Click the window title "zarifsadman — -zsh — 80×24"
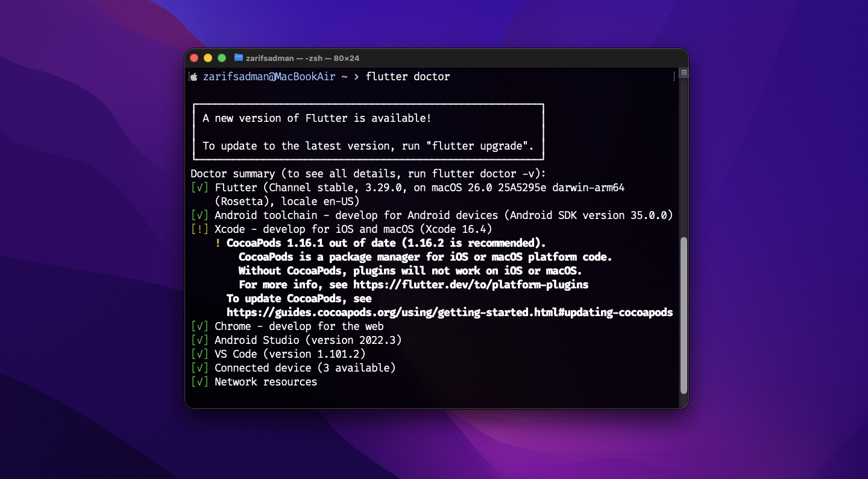Screen dimensions: 868x479 click(x=303, y=58)
